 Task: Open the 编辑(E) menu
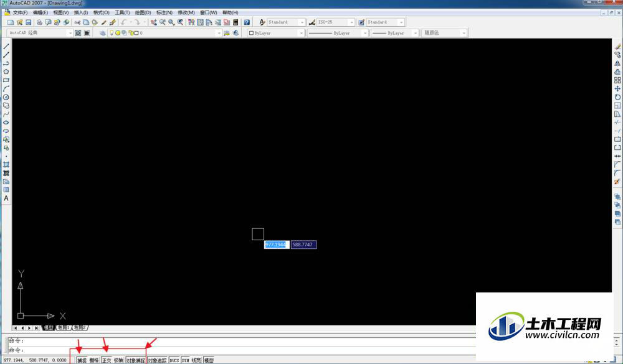click(x=40, y=12)
